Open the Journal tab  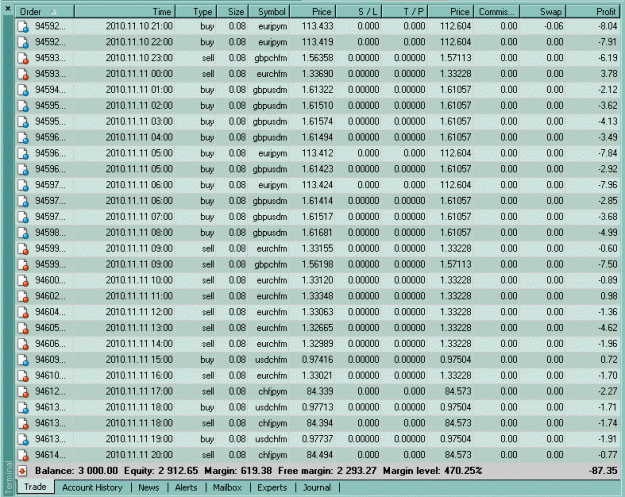click(317, 487)
